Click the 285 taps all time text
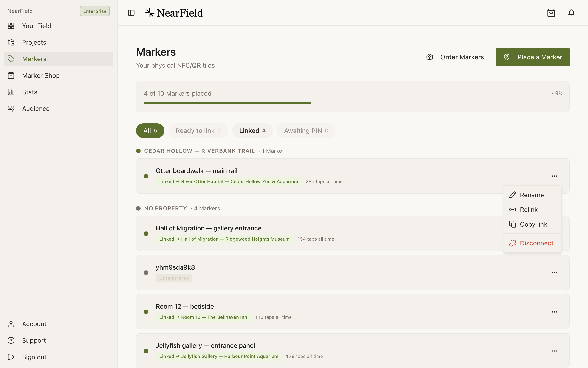588x368 pixels. [x=324, y=181]
